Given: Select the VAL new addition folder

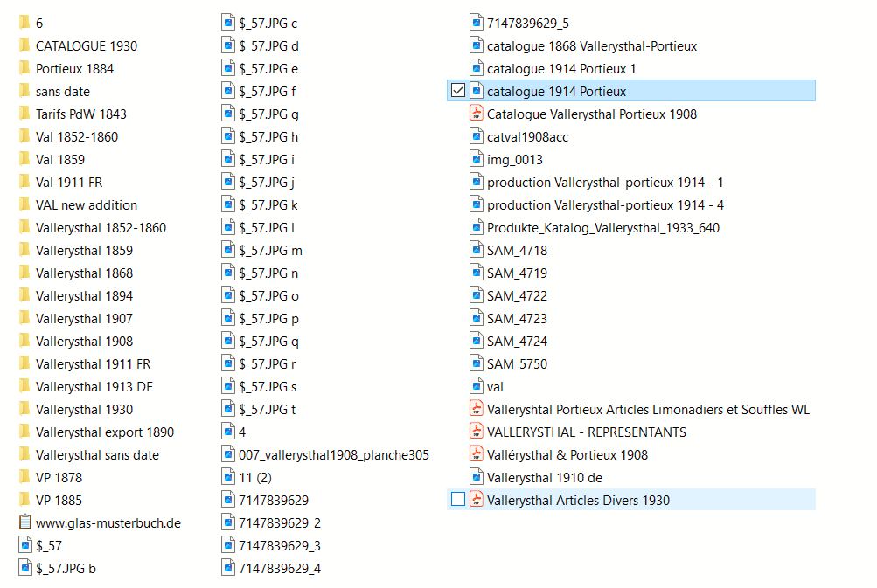Looking at the screenshot, I should tap(78, 205).
